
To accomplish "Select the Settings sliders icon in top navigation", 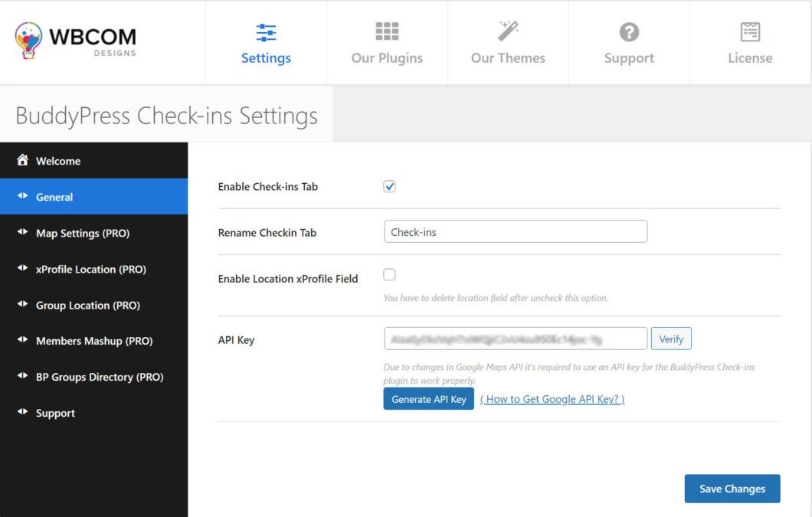I will click(x=266, y=32).
